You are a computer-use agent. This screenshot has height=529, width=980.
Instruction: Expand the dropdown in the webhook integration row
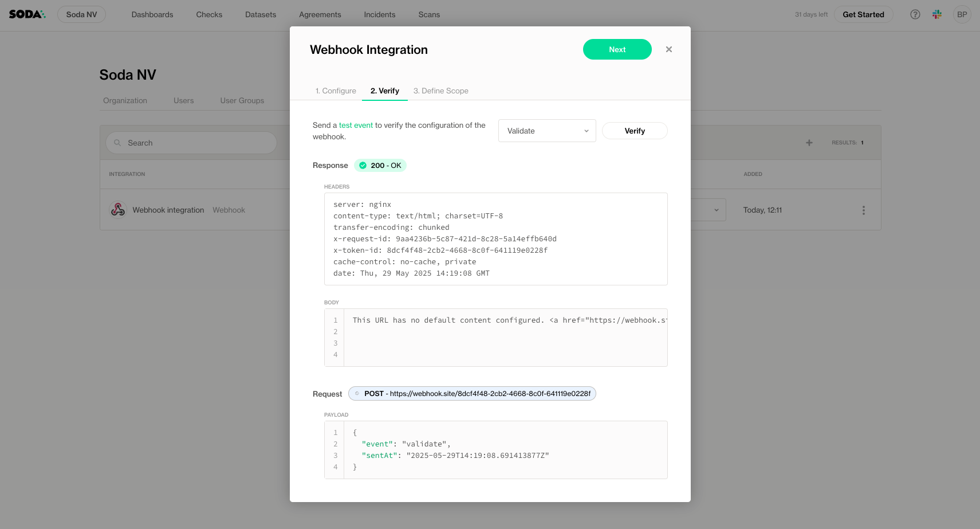click(715, 210)
